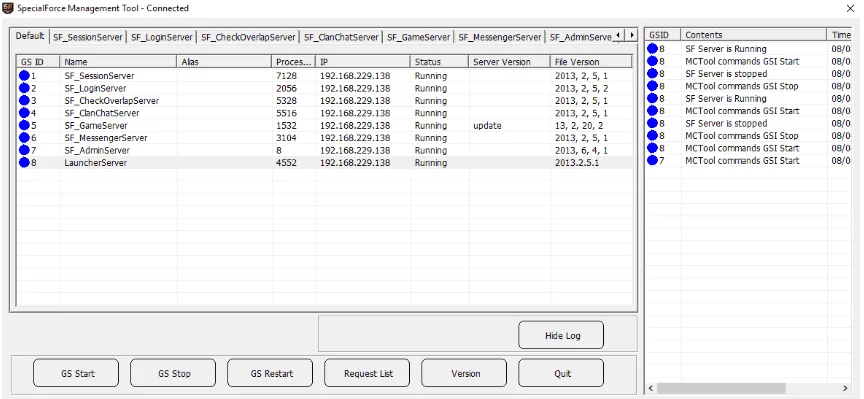Sort by the Status column header
864x399 pixels.
pyautogui.click(x=439, y=62)
